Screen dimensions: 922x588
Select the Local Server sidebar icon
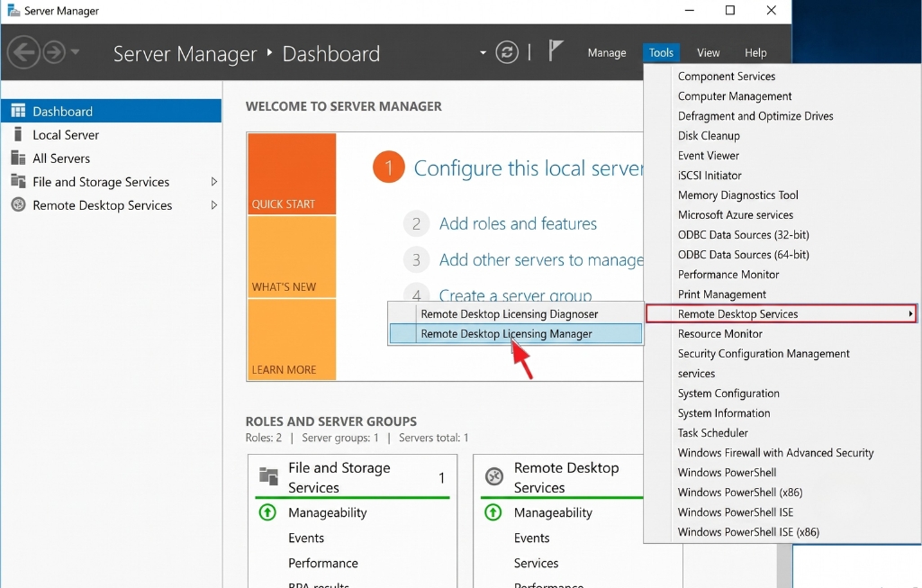click(x=18, y=134)
